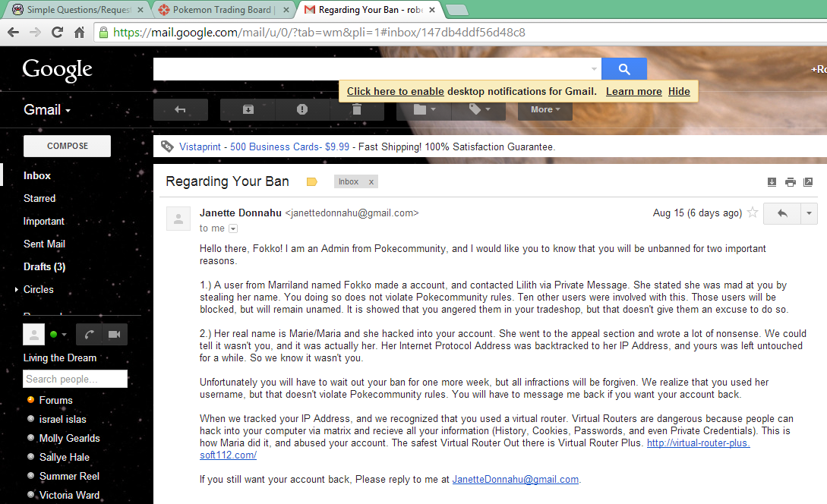Viewport: 827px width, 504px height.
Task: Expand the Circles section
Action: click(x=17, y=289)
